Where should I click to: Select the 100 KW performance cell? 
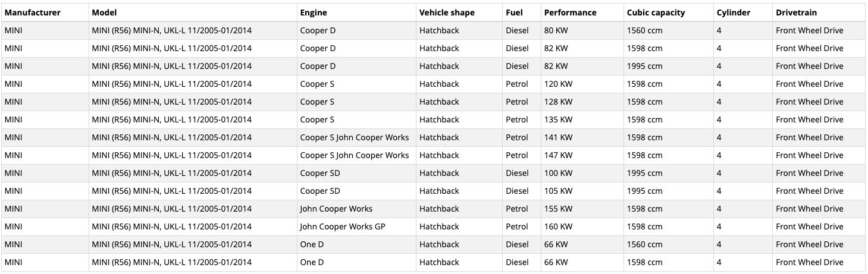[558, 173]
